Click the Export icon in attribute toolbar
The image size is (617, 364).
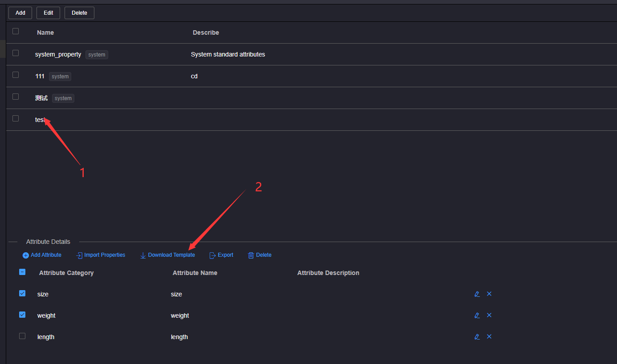click(x=212, y=255)
